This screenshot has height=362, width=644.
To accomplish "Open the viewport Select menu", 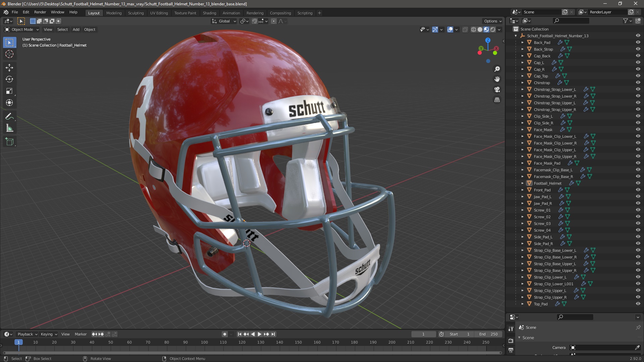I will pos(62,29).
